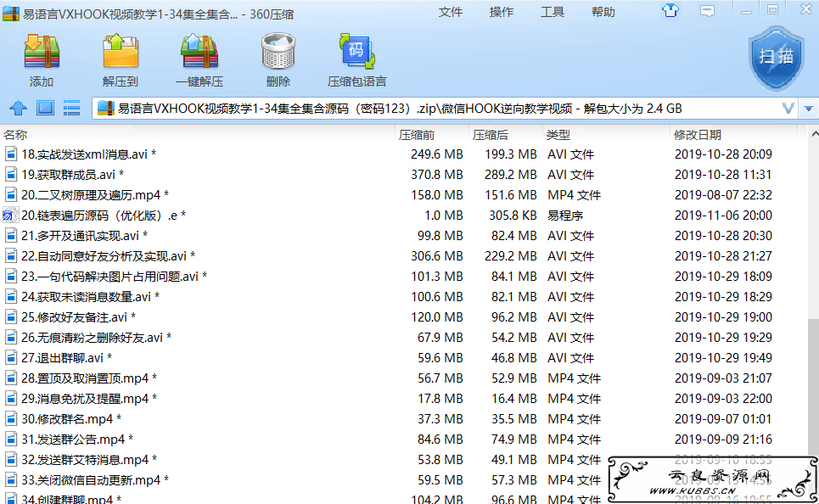Screen dimensions: 819x504
Task: Click the V verify dropdown in address bar
Action: (788, 108)
